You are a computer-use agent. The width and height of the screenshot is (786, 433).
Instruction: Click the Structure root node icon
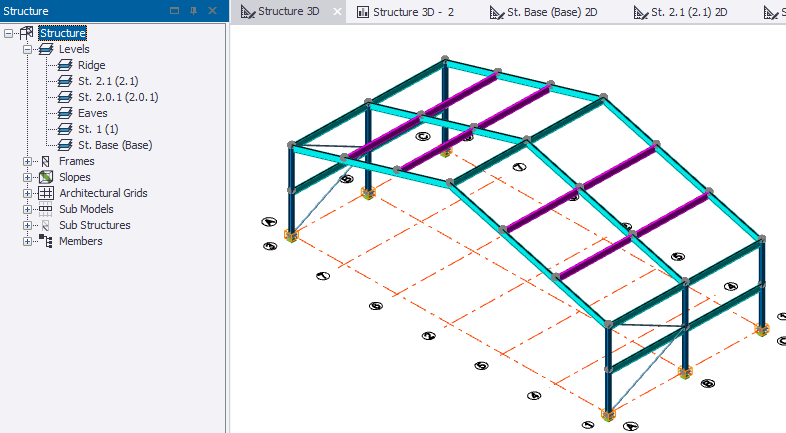coord(27,33)
